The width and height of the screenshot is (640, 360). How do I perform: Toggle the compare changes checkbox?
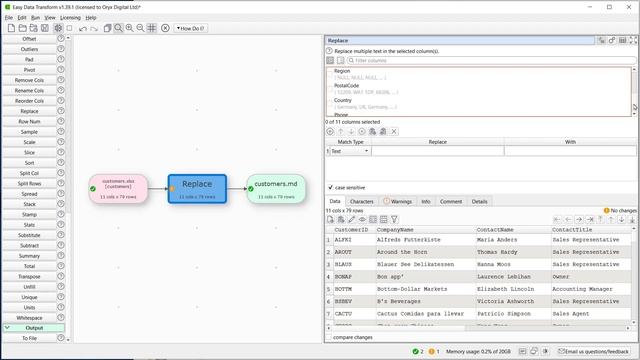(x=329, y=337)
